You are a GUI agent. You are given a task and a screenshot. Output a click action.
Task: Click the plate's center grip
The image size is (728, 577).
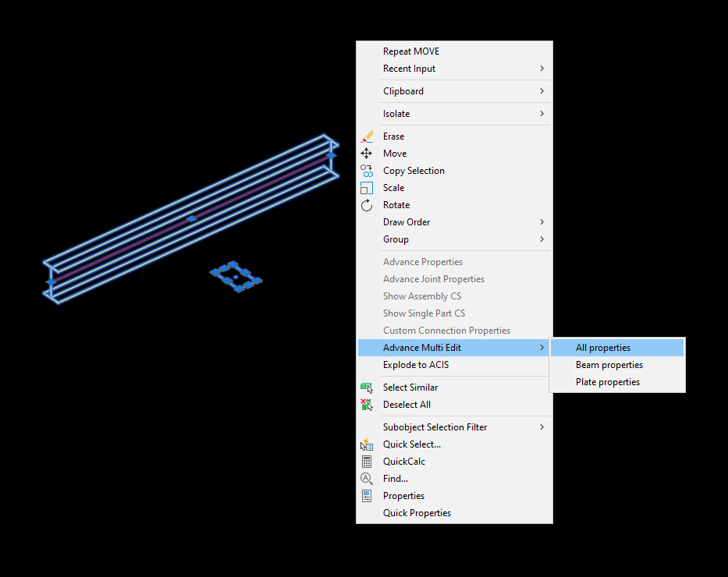(236, 278)
